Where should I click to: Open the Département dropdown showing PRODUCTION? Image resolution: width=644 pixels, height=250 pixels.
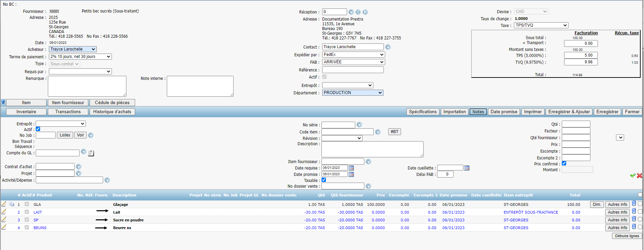[353, 93]
